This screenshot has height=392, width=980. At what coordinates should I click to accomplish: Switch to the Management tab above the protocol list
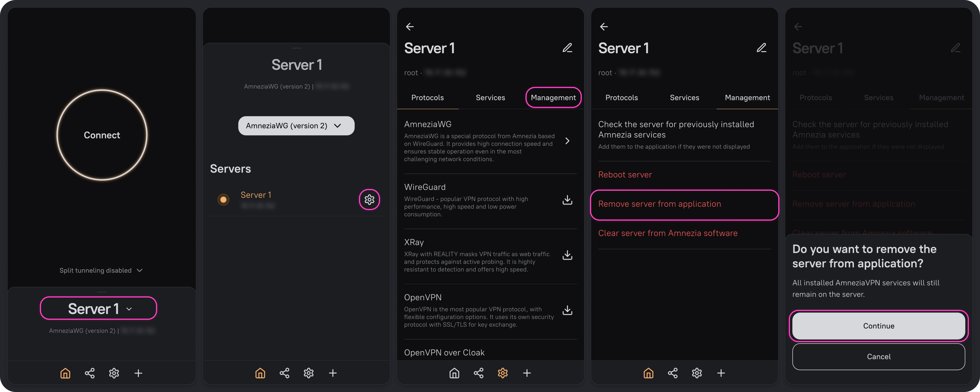click(553, 98)
